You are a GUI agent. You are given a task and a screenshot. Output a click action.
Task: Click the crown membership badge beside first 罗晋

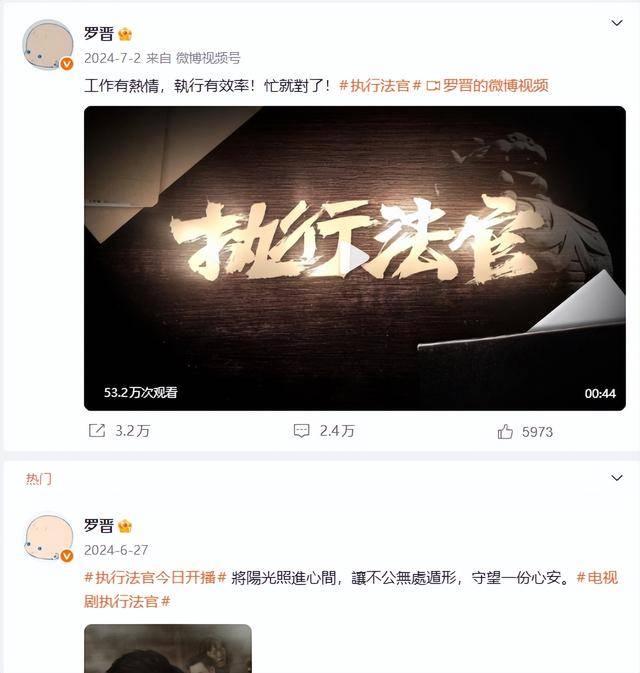pos(125,34)
